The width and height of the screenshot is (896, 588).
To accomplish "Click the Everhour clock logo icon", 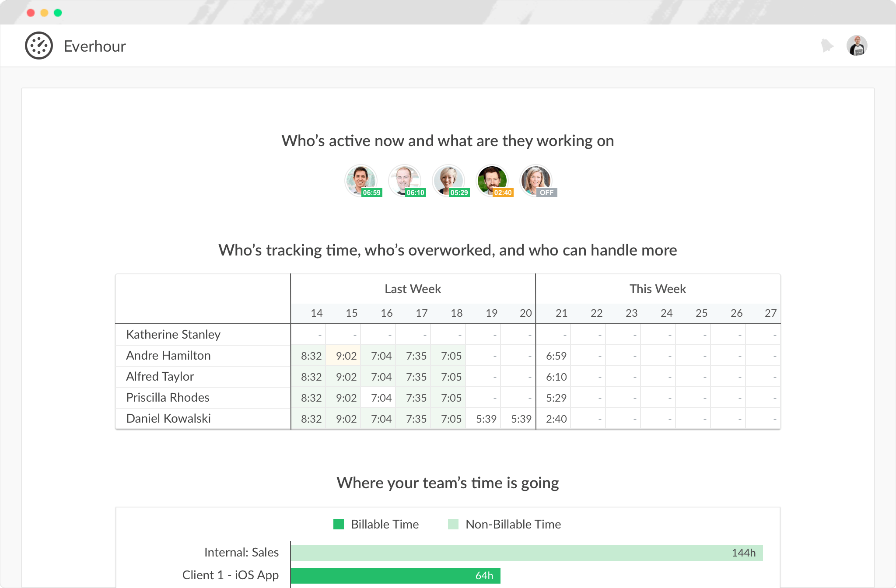I will click(39, 46).
